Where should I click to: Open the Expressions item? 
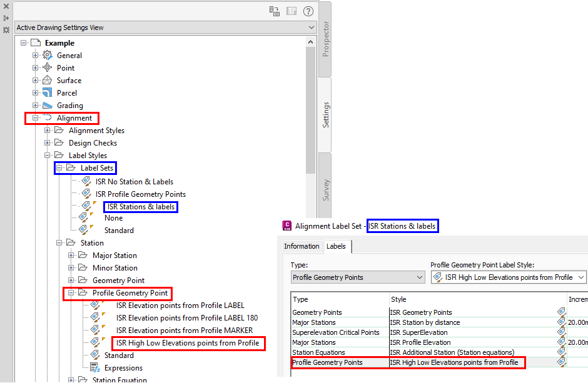coord(123,367)
